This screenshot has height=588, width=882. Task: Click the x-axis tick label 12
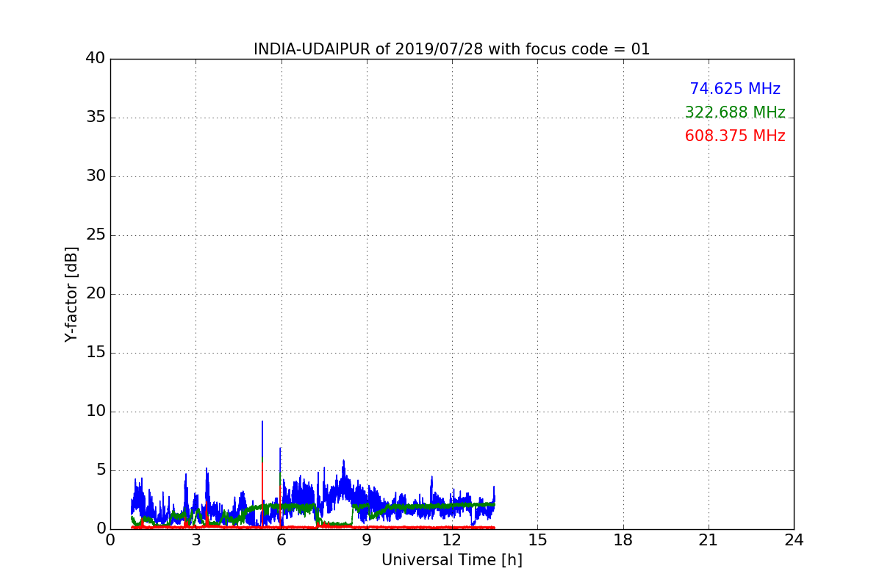(452, 540)
